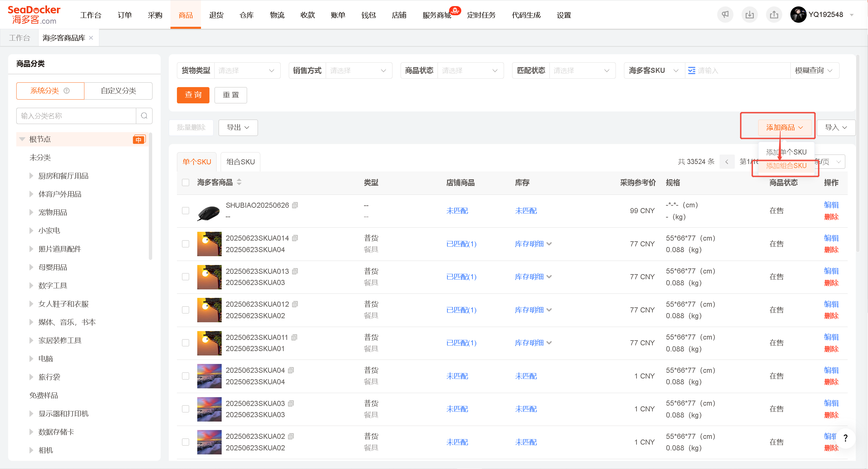Viewport: 868px width, 469px height.
Task: Check the 20250623SKUA014 row checkbox
Action: [185, 244]
